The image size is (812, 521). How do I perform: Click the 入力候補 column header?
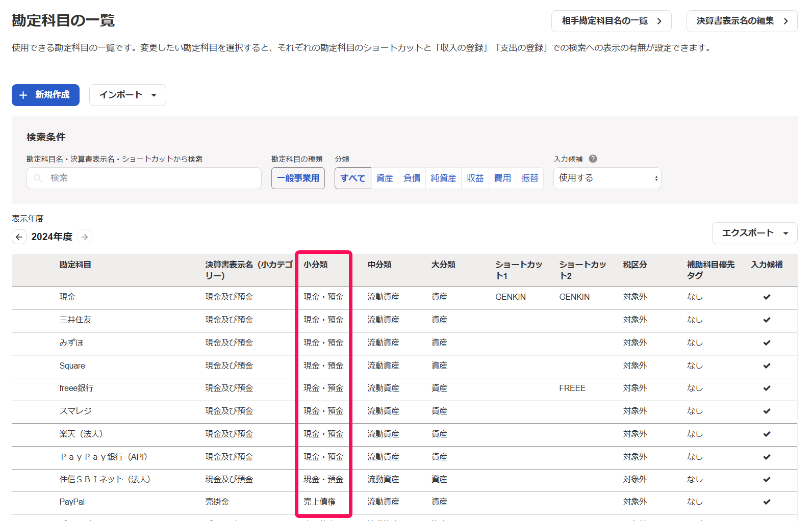[767, 265]
